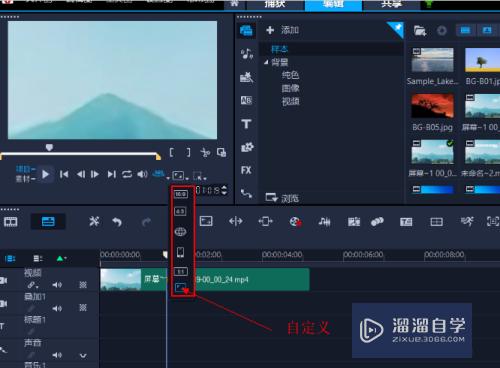The width and height of the screenshot is (500, 368).
Task: Step to the previous frame
Action: click(x=81, y=174)
